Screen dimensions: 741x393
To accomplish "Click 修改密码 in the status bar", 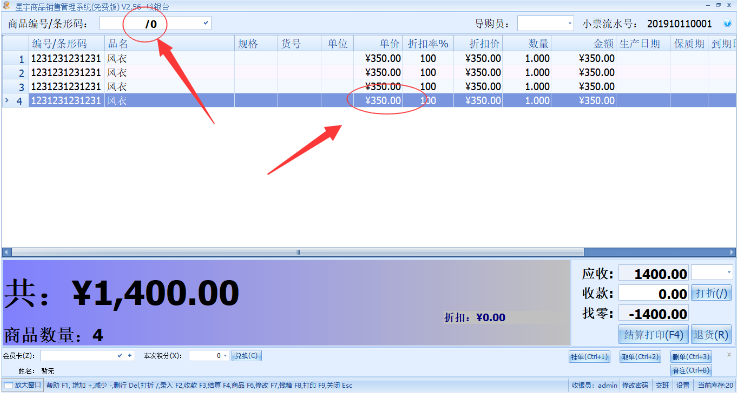I will [635, 385].
